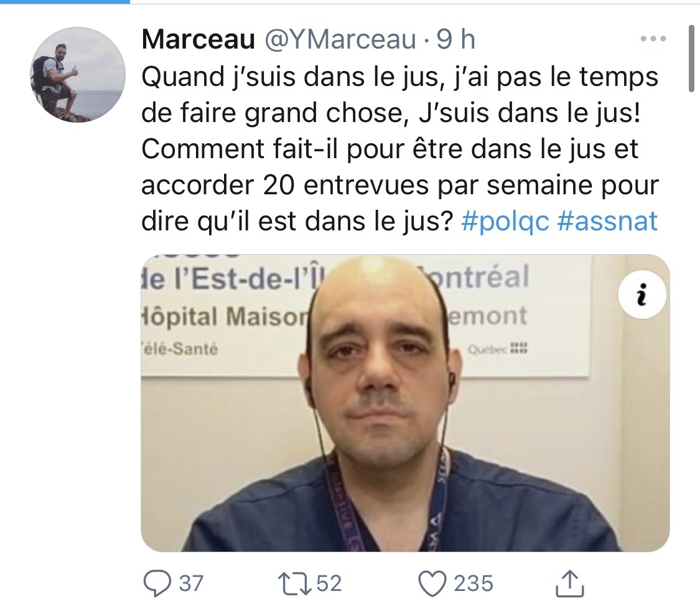Open the attached photo of man in scrubs
Viewport: 700px width, 614px height.
[x=405, y=403]
